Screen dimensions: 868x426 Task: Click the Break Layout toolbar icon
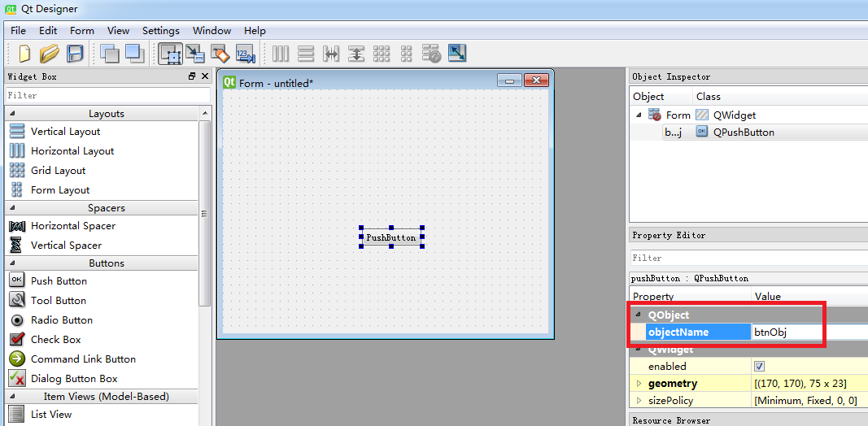coord(431,54)
